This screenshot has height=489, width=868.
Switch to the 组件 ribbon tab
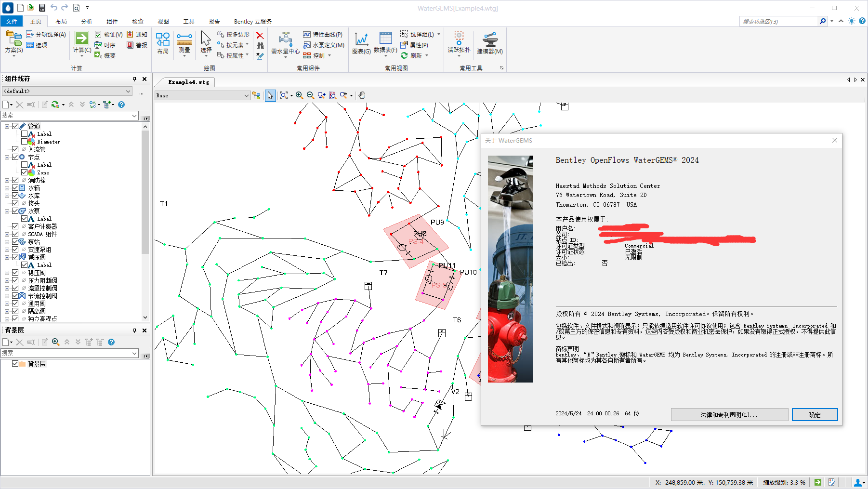(x=112, y=21)
